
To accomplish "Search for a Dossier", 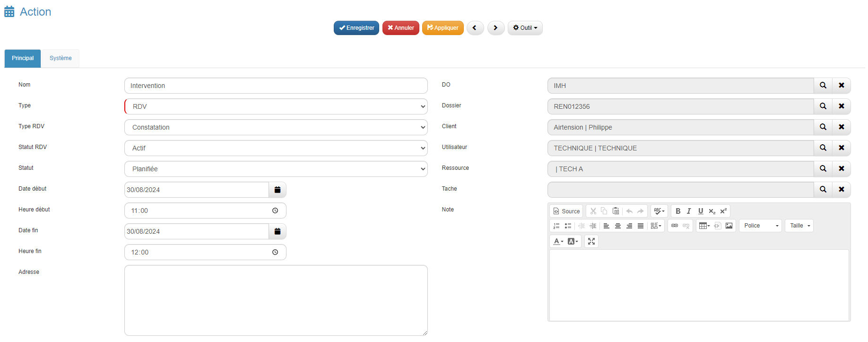I will tap(823, 106).
